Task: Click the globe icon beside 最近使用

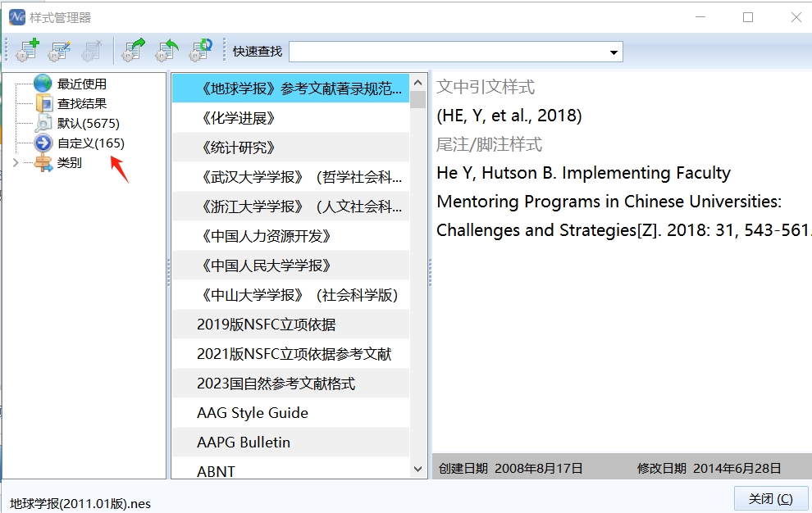Action: pos(43,84)
